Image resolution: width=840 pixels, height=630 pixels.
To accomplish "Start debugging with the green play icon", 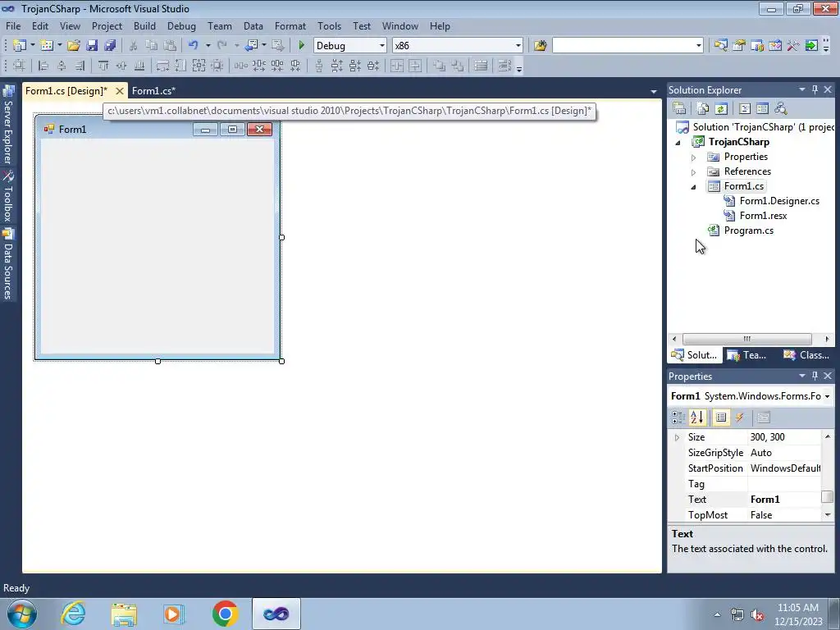I will (x=302, y=46).
